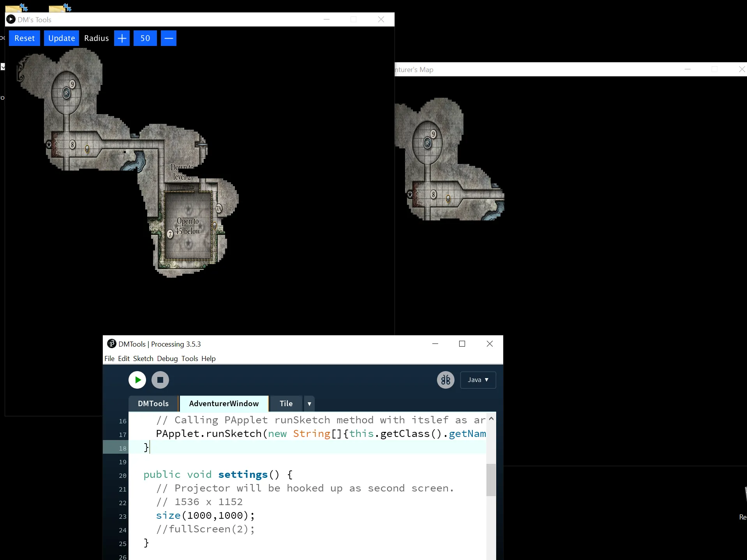Click the room 7 marker on DM's map

(170, 234)
